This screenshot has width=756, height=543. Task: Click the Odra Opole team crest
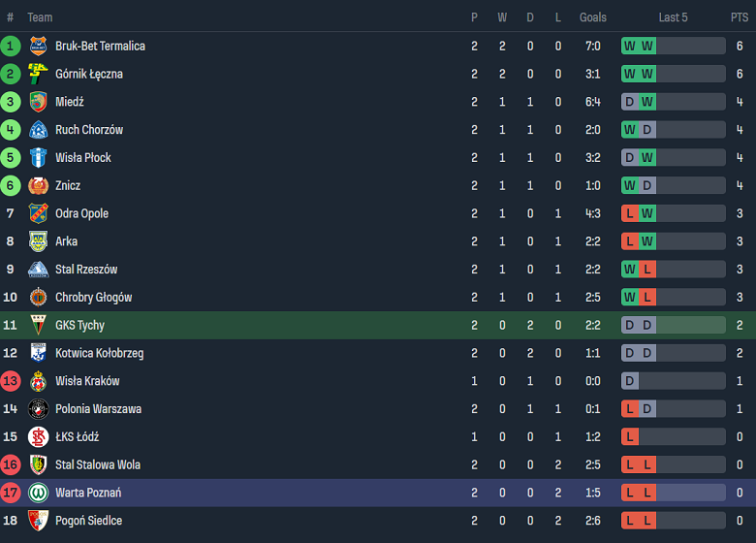click(x=38, y=213)
